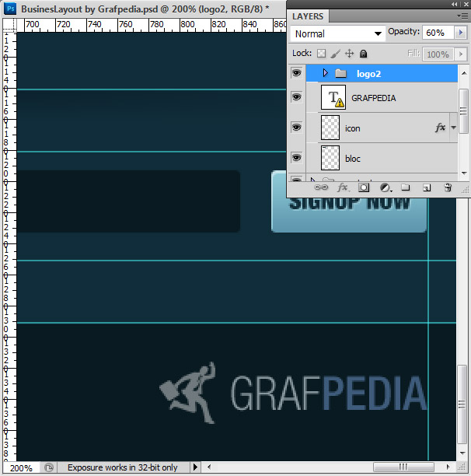The height and width of the screenshot is (476, 471).
Task: Click the GRAFPEDIA text layer thumbnail
Action: pyautogui.click(x=333, y=97)
